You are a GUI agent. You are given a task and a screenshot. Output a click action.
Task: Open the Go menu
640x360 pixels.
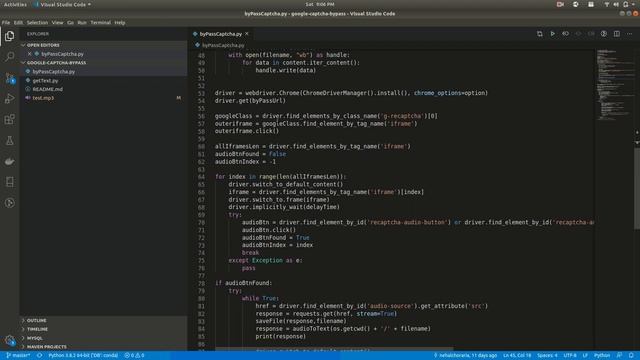71,23
